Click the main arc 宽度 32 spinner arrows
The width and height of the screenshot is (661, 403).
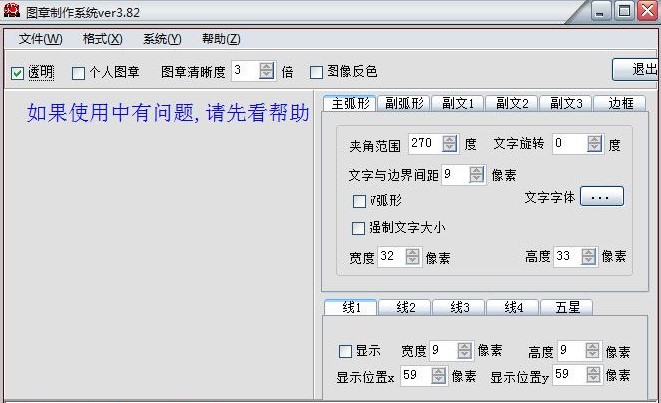412,256
